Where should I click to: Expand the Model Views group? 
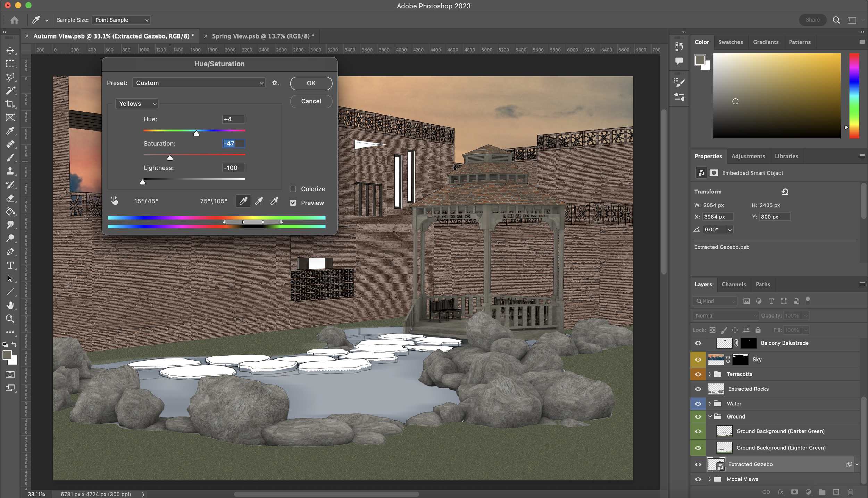point(710,479)
